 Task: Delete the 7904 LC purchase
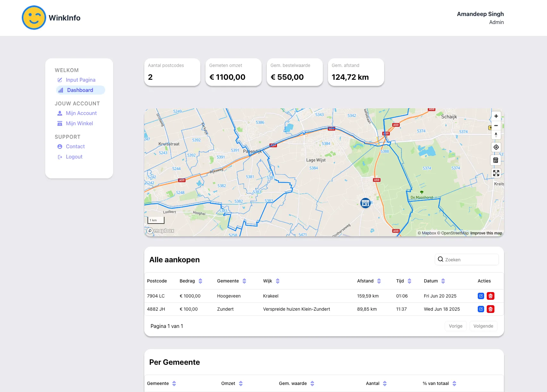click(x=490, y=296)
